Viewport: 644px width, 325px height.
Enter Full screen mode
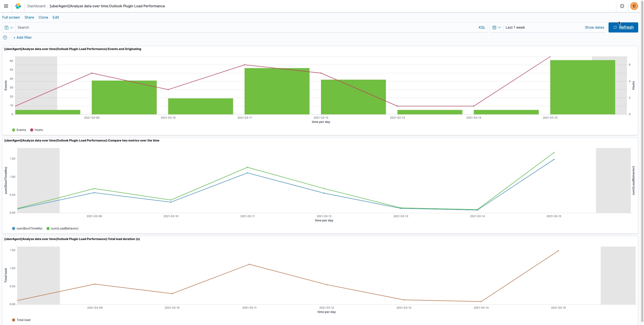click(11, 17)
